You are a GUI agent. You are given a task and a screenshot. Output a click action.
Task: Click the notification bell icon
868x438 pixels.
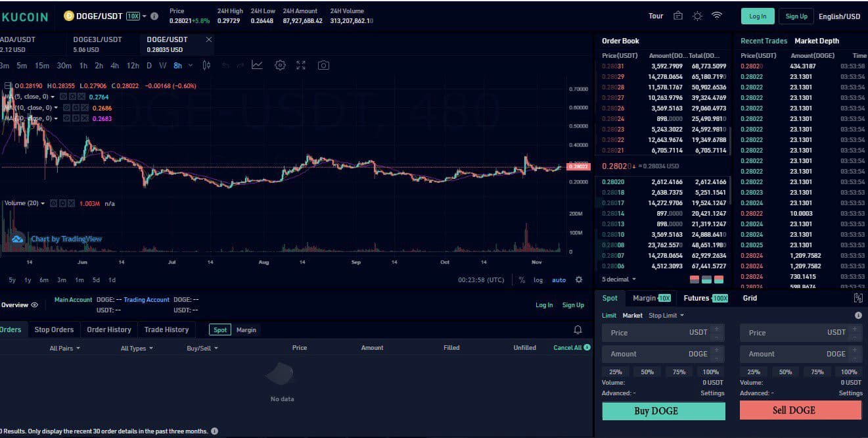coord(578,329)
